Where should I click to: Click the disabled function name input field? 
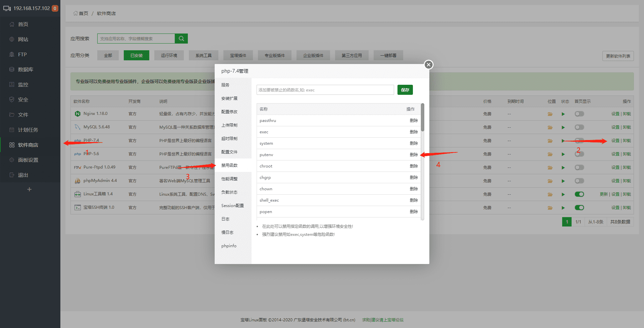325,90
